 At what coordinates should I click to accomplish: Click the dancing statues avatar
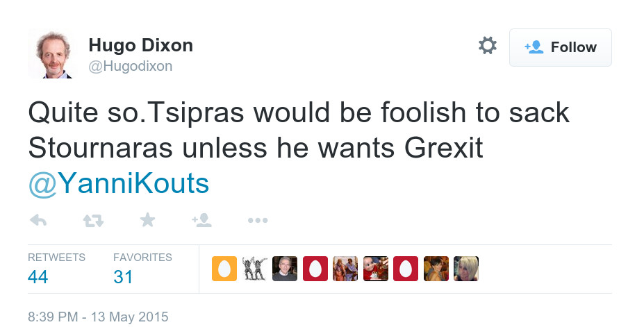pyautogui.click(x=255, y=269)
